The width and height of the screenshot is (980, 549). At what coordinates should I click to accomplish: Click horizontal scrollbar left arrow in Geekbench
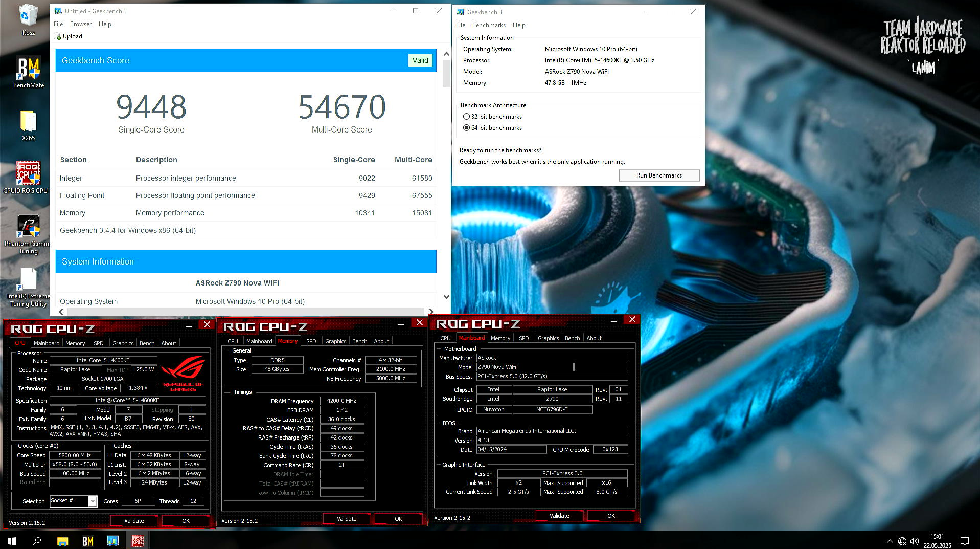coord(61,312)
